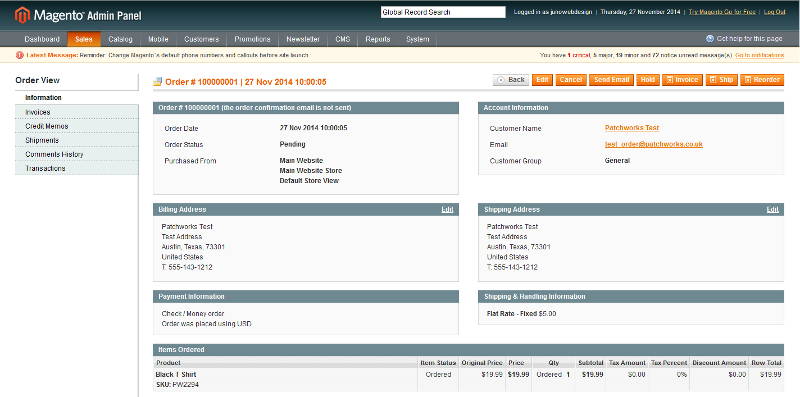The width and height of the screenshot is (800, 397).
Task: Open the Mobile menu
Action: point(158,39)
